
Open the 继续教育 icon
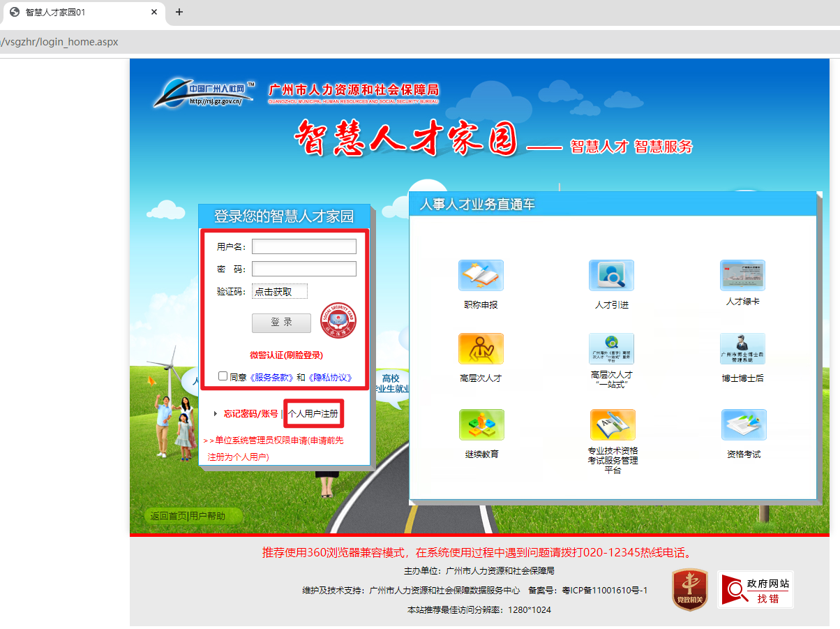[481, 424]
